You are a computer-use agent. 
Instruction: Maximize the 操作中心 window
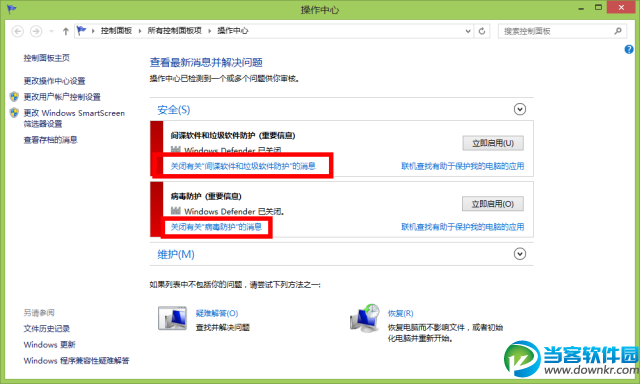[598, 8]
